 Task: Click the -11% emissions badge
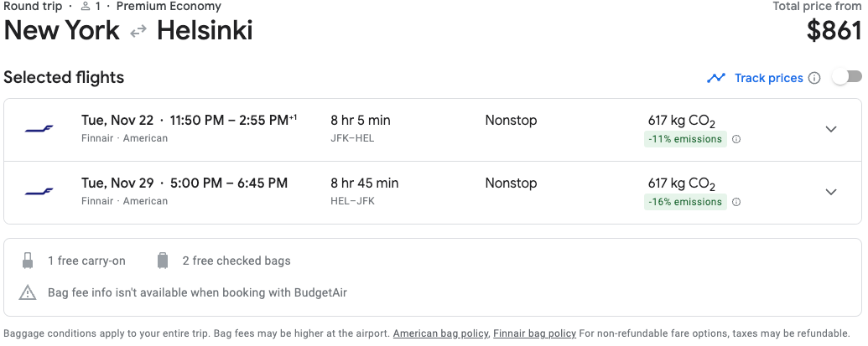(684, 139)
